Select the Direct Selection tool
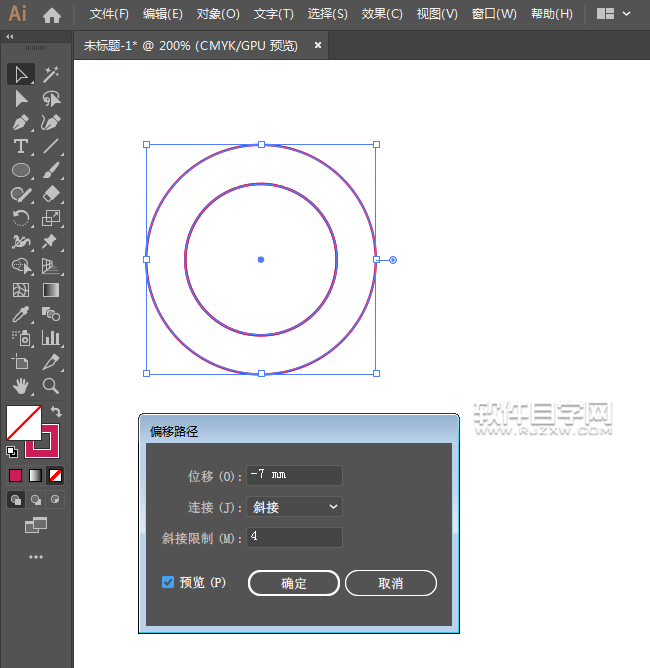The height and width of the screenshot is (668, 650). 21,98
